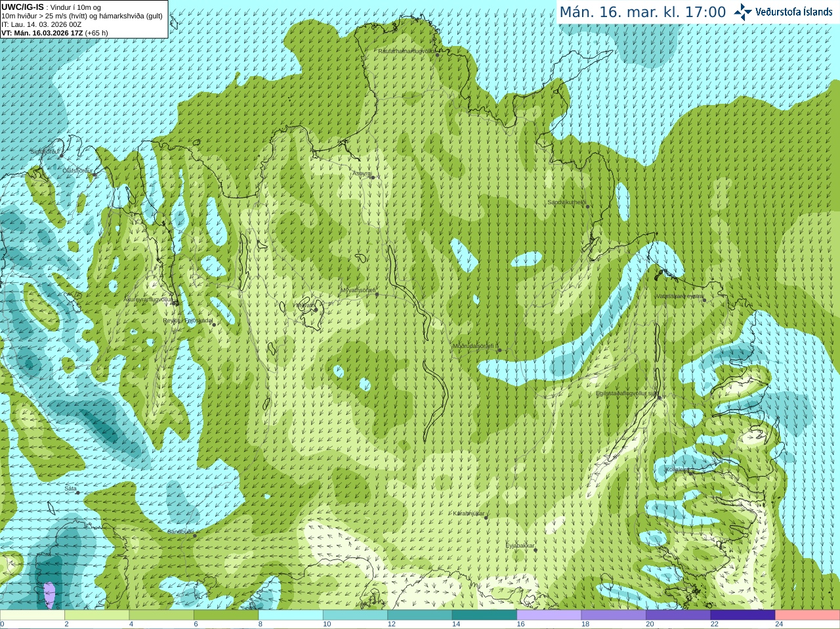Click the Egilsstaðaflugvöllur station label
This screenshot has height=629, width=840.
[x=627, y=393]
